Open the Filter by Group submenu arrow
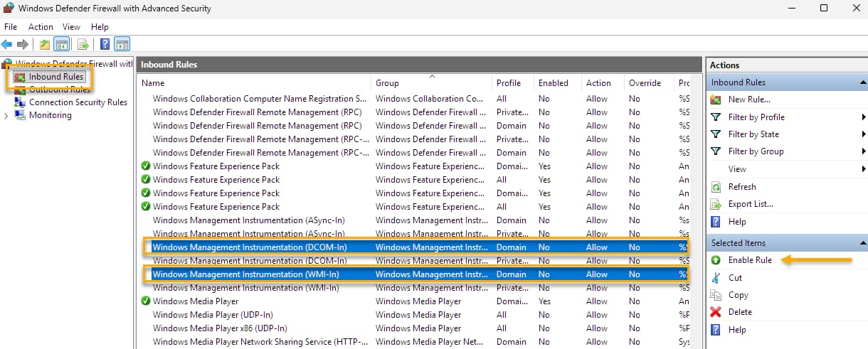This screenshot has height=349, width=868. pos(864,151)
